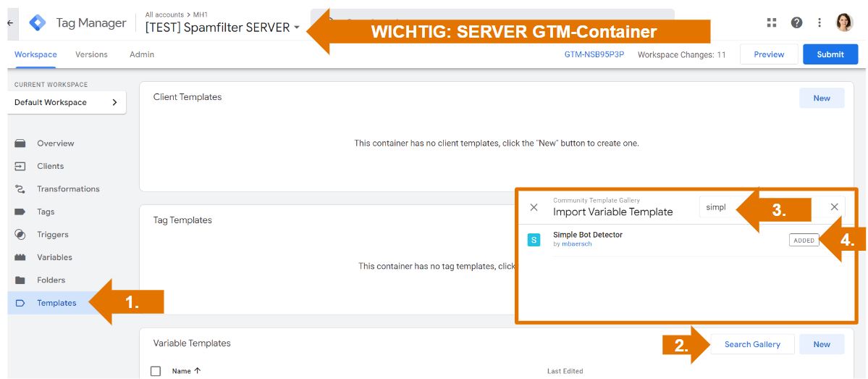Click the Overview sidebar icon

(20, 143)
